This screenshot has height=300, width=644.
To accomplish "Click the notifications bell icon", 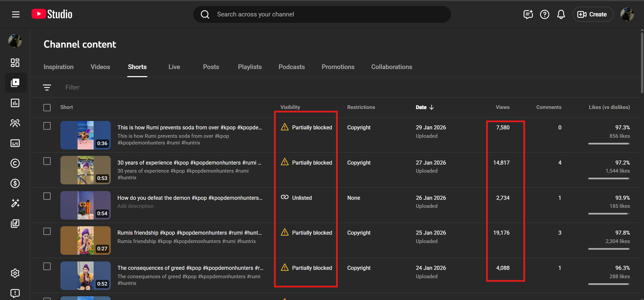I will 561,14.
